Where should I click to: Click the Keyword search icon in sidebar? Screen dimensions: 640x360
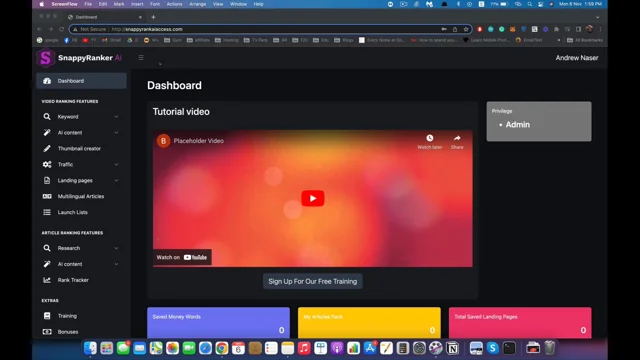[x=47, y=117]
